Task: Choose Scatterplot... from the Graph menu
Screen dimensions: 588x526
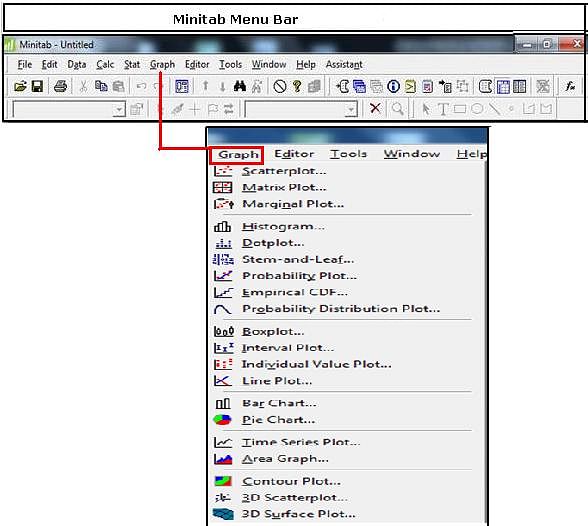Action: click(x=284, y=171)
